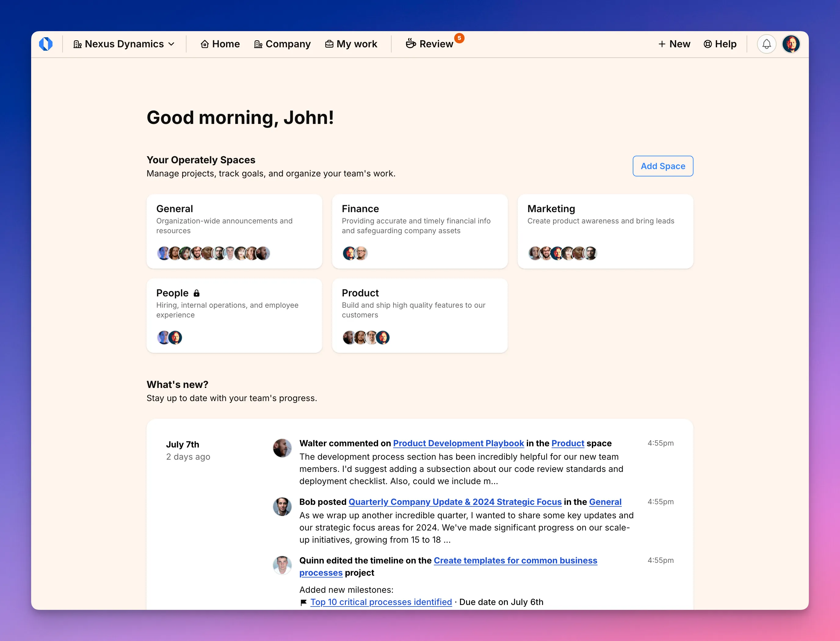Click the Review coffee cup icon

[x=411, y=43]
